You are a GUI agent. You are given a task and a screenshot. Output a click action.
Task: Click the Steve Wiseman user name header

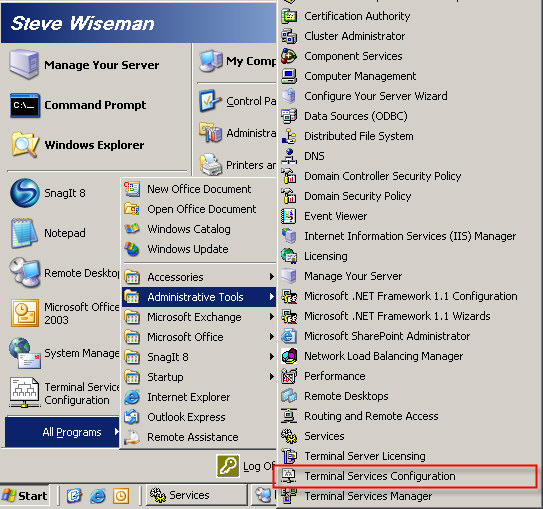[83, 24]
